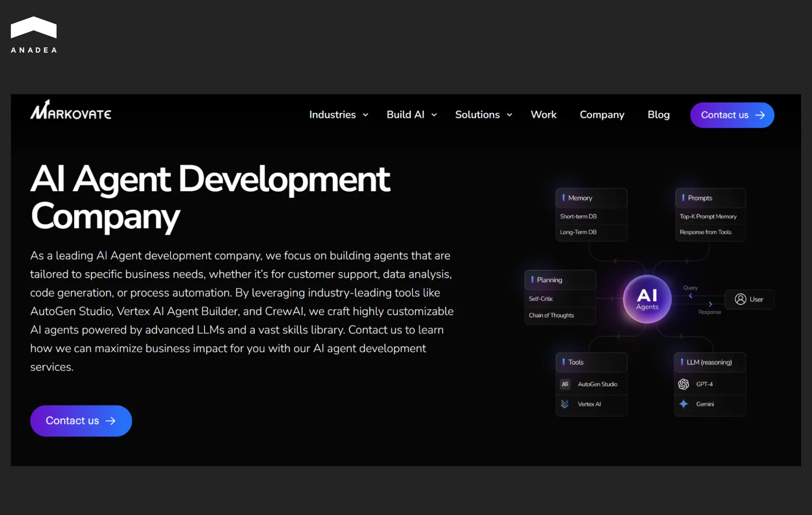812x515 pixels.
Task: Open the Work menu item
Action: pos(543,115)
